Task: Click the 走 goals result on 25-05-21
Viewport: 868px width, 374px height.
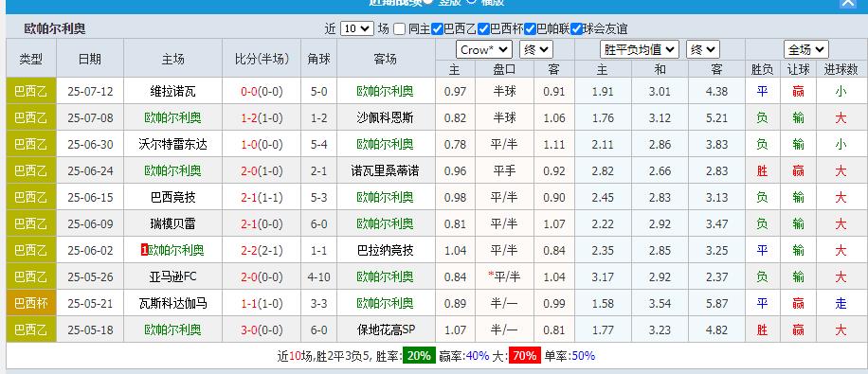Action: 841,303
